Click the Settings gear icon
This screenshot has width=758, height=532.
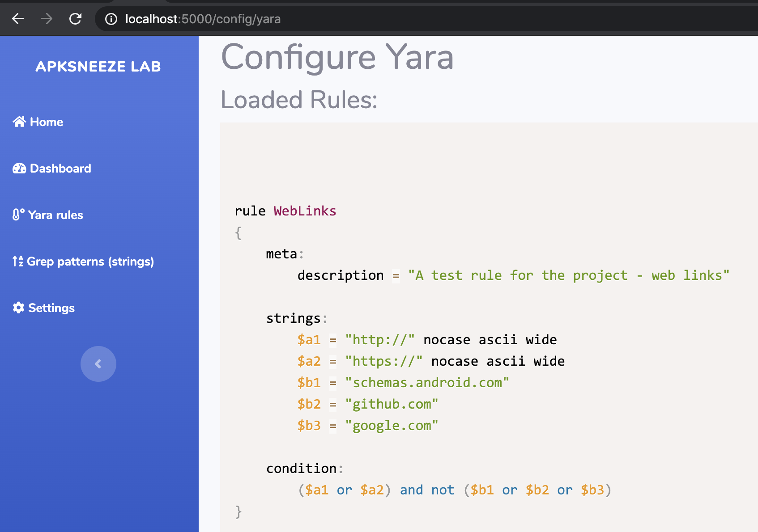click(x=18, y=308)
